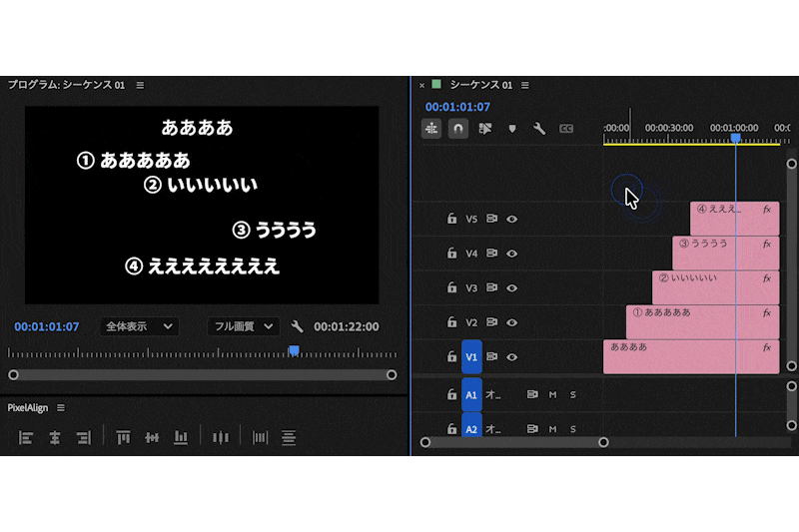Click timeline horizontal zoom scroll bar
This screenshot has height=532, width=799.
pos(514,442)
